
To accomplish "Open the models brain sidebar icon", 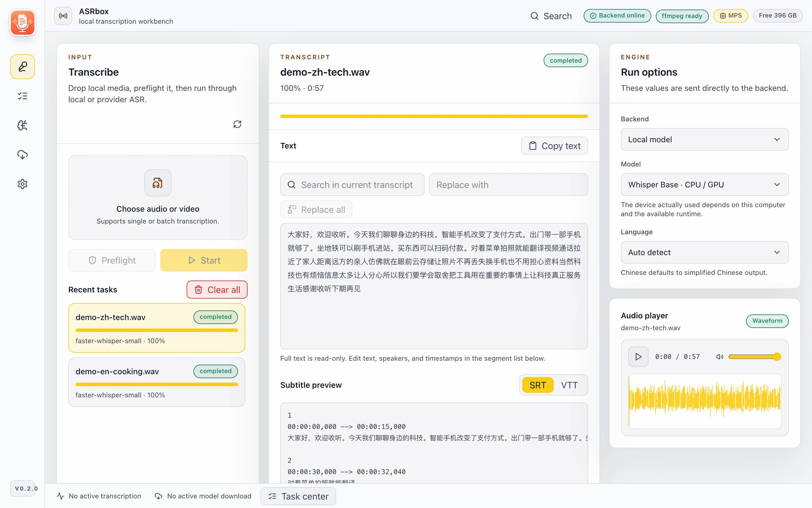I will 23,125.
